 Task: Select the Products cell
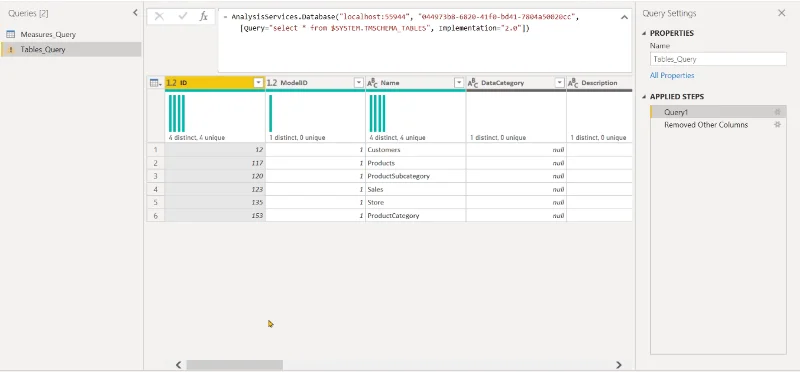[x=415, y=163]
